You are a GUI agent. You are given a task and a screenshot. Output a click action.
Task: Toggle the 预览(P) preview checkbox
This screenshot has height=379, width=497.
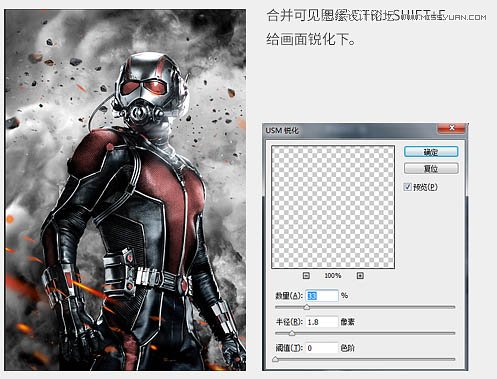(x=407, y=187)
